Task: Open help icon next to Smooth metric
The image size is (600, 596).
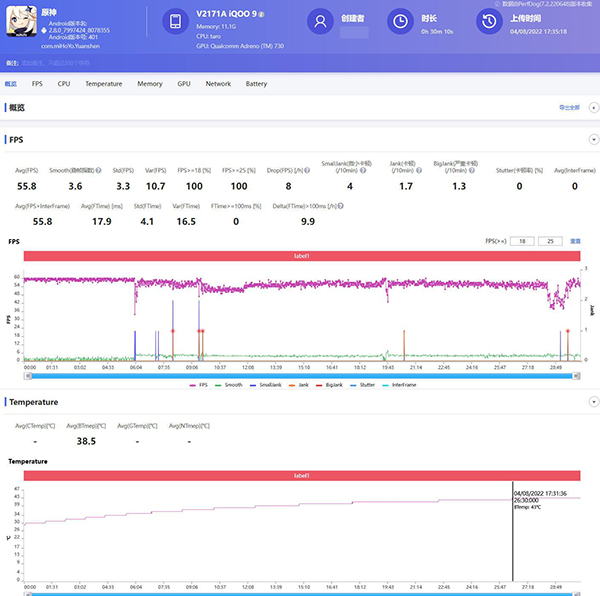Action: click(98, 169)
